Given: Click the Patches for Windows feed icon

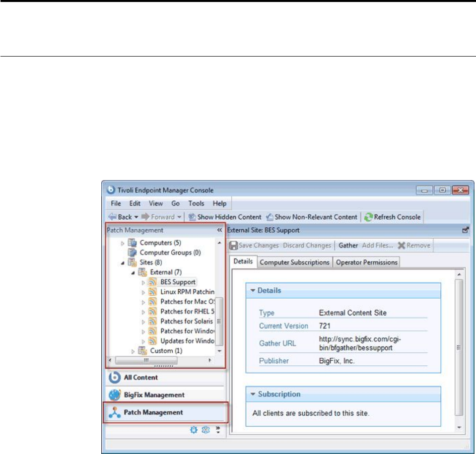Looking at the screenshot, I should pos(153,331).
